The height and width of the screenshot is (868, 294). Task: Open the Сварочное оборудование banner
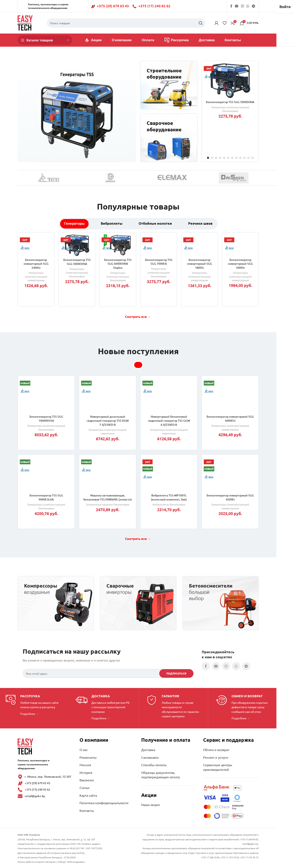[x=169, y=137]
